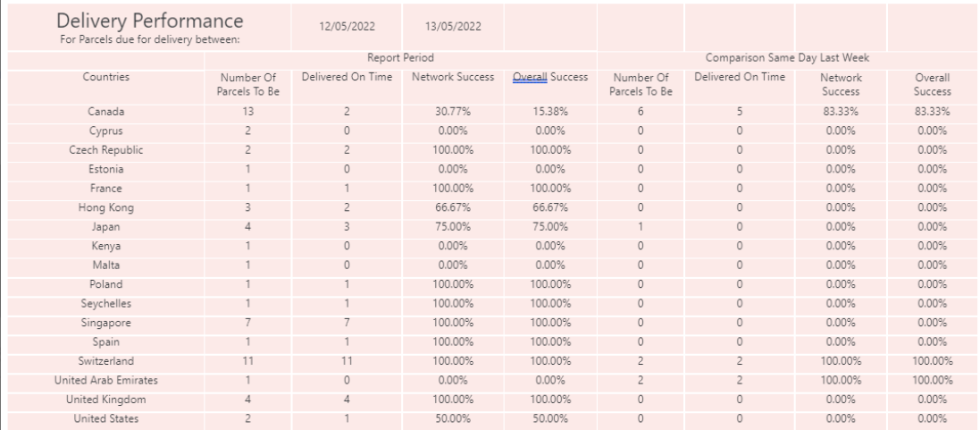Click United States' 50.00% overall success value
Screen dimensions: 980x430
coord(550,418)
